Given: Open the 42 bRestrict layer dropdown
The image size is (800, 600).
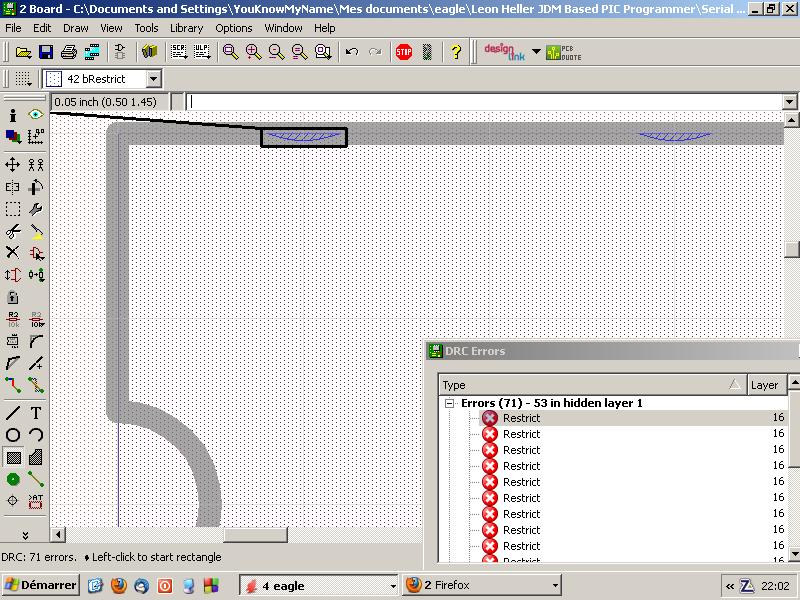Looking at the screenshot, I should (x=153, y=79).
